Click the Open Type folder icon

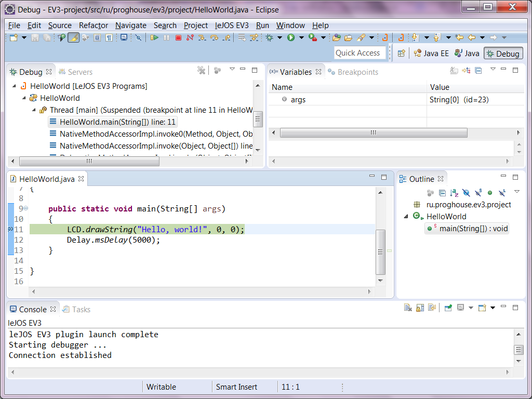click(336, 37)
